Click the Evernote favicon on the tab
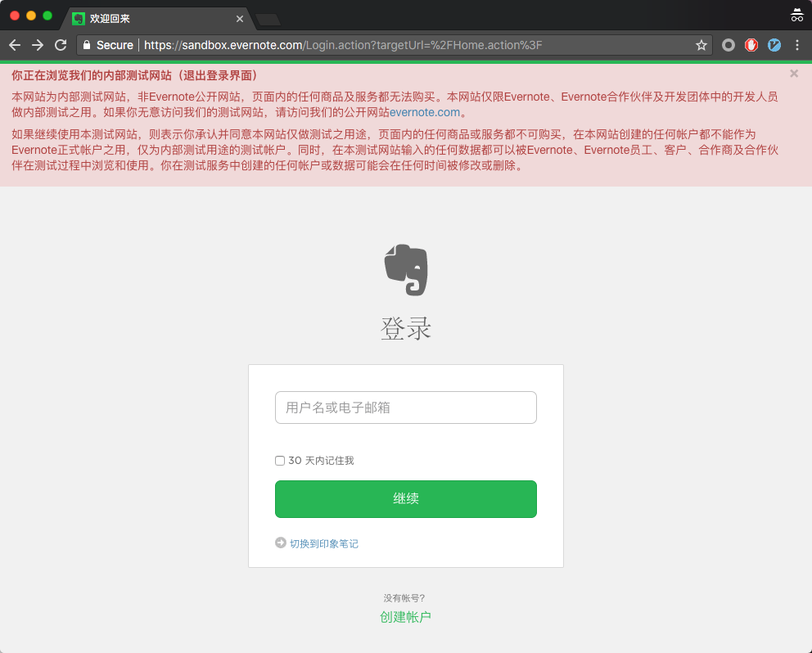Viewport: 812px width, 653px height. coord(79,19)
